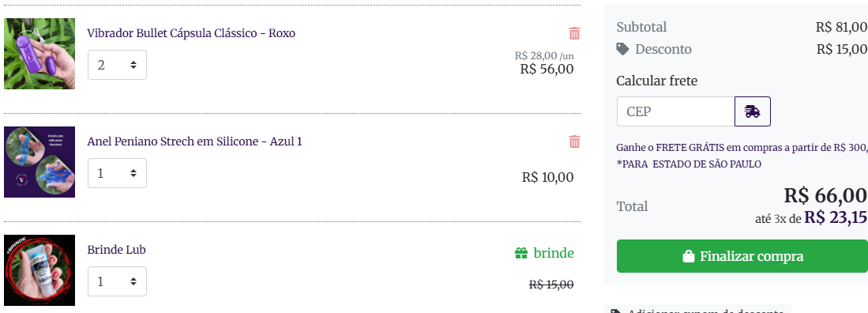Screen dimensions: 868x313
Task: Click the Anel Peniano product thumbnail
Action: (x=39, y=162)
